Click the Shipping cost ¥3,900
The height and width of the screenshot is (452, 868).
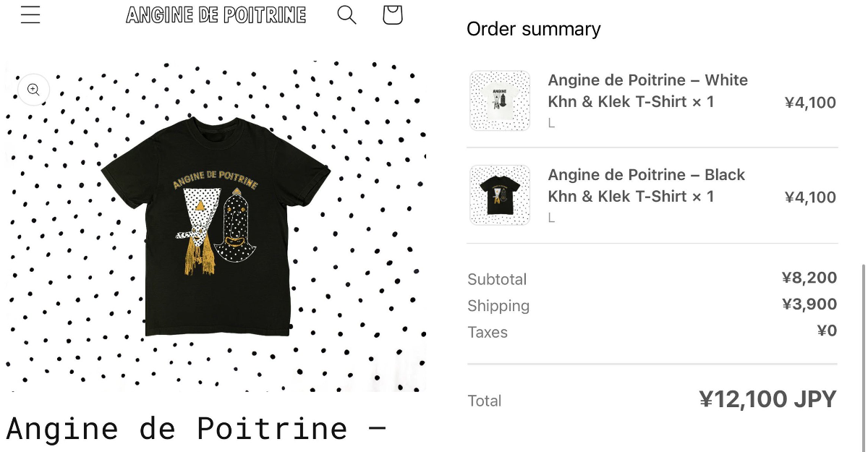click(x=809, y=304)
